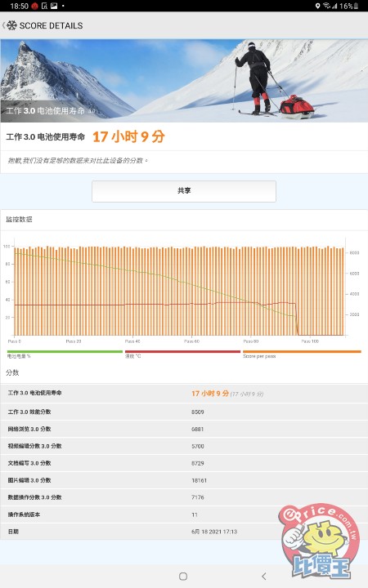Tap the Pass 40 axis label
368x588 pixels.
coord(132,341)
